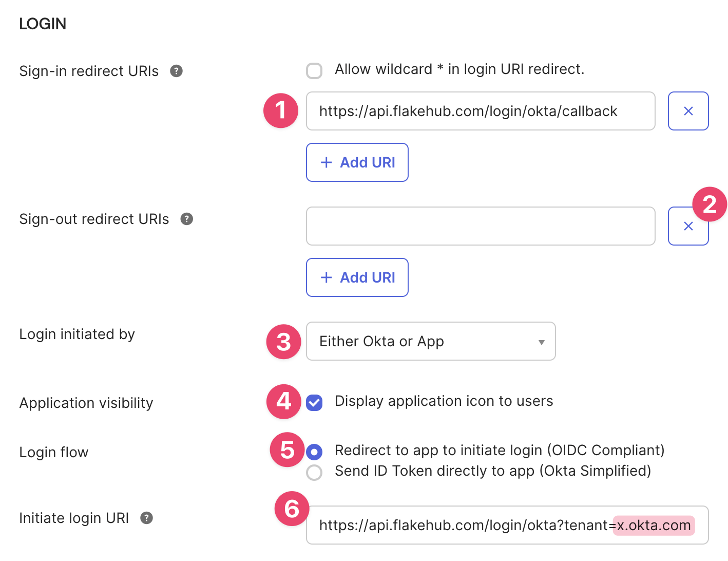Click red step marker number 6

click(x=292, y=509)
